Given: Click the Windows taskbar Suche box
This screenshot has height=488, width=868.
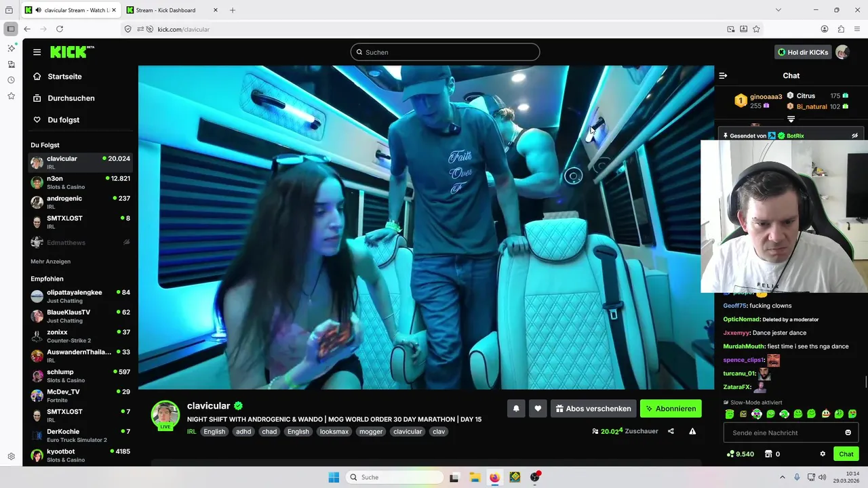Looking at the screenshot, I should (x=395, y=477).
